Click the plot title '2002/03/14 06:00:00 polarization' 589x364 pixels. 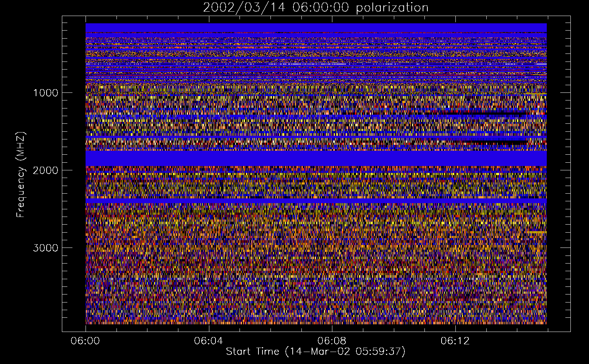pyautogui.click(x=316, y=7)
